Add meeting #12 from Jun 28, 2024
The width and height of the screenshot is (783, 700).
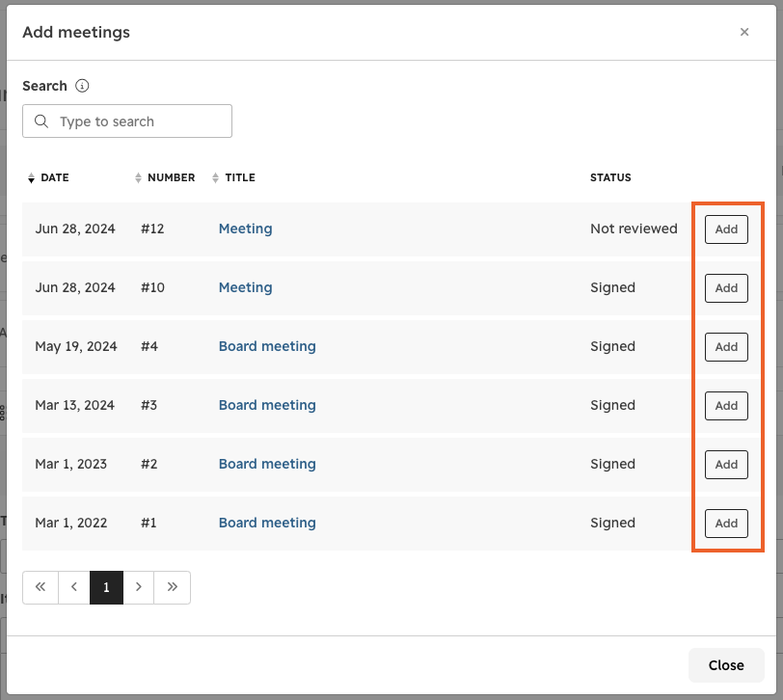point(726,229)
